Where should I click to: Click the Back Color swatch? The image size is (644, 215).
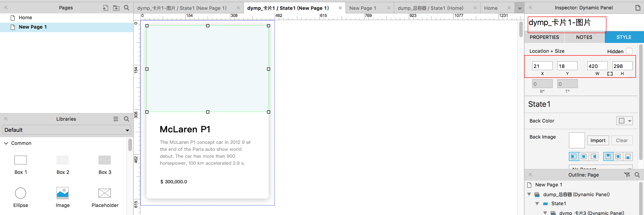(x=621, y=121)
